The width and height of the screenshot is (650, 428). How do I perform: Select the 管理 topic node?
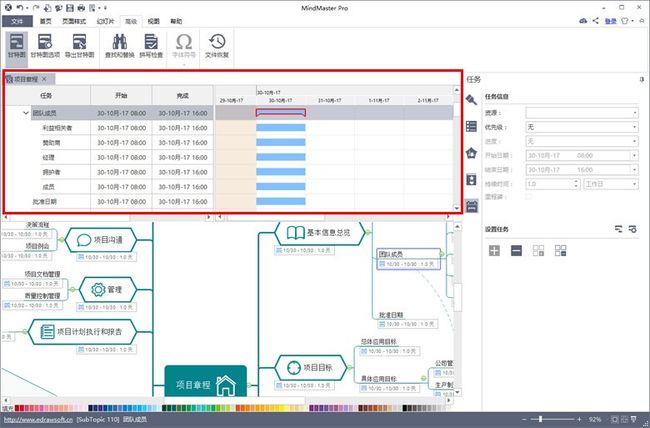[107, 289]
